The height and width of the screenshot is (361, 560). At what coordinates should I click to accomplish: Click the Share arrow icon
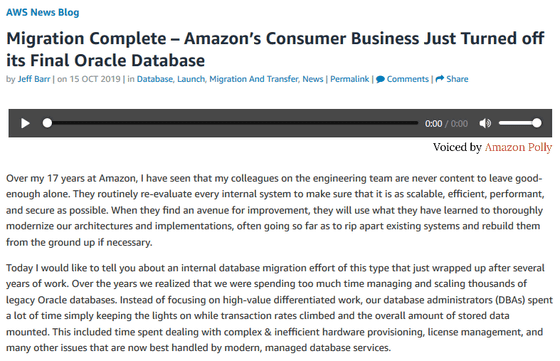point(440,79)
